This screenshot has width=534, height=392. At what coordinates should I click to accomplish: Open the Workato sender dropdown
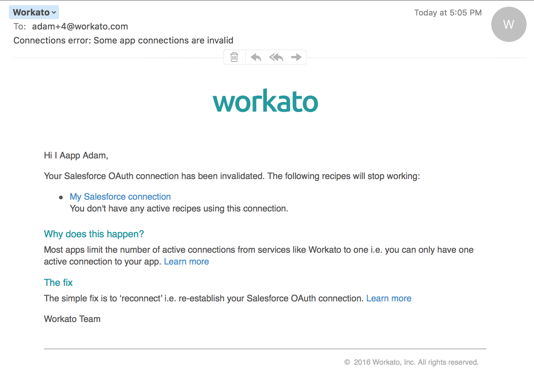click(x=34, y=12)
